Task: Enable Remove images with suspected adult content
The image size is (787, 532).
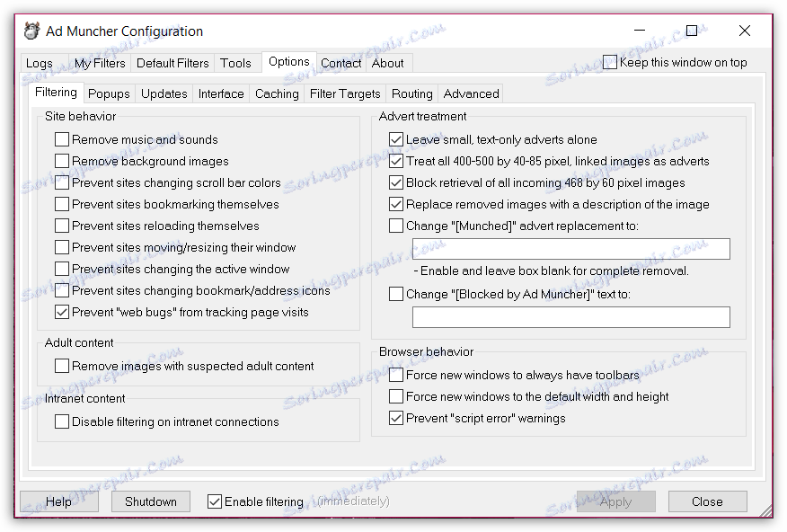Action: pos(62,366)
